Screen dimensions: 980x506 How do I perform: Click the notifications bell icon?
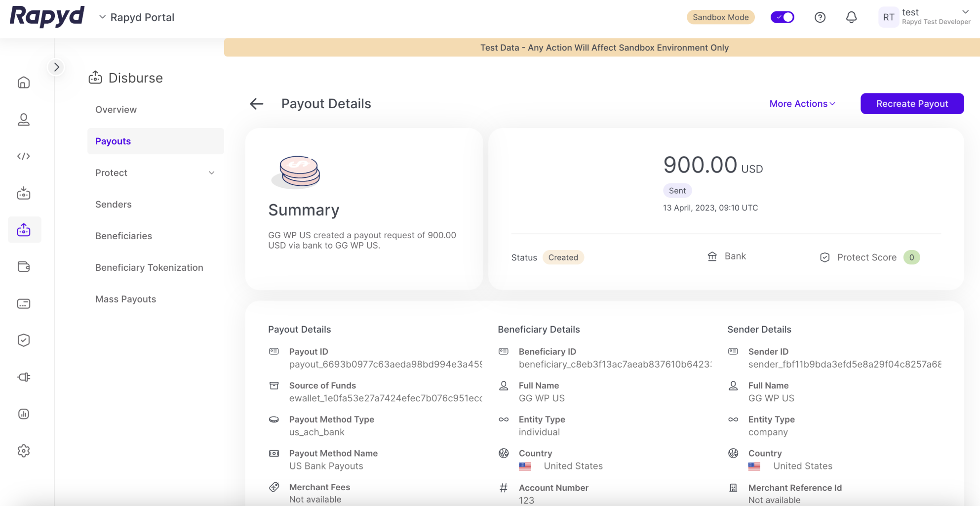[x=851, y=17]
